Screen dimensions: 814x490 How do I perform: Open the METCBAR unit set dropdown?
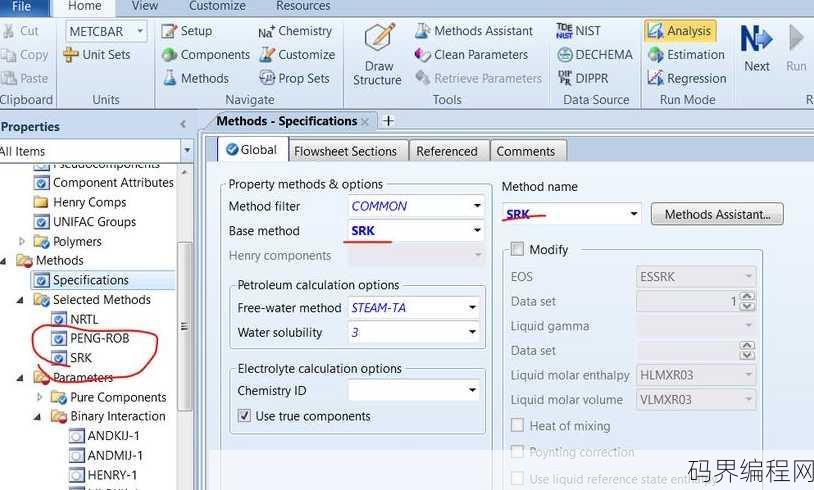[140, 31]
